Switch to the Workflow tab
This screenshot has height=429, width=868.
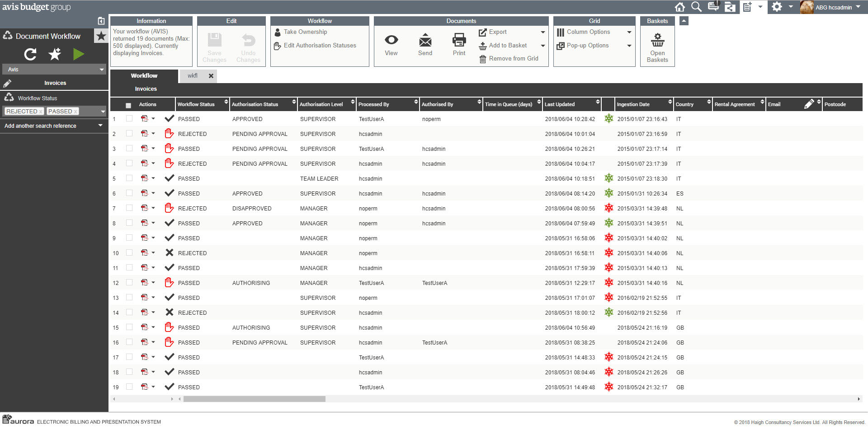click(144, 76)
